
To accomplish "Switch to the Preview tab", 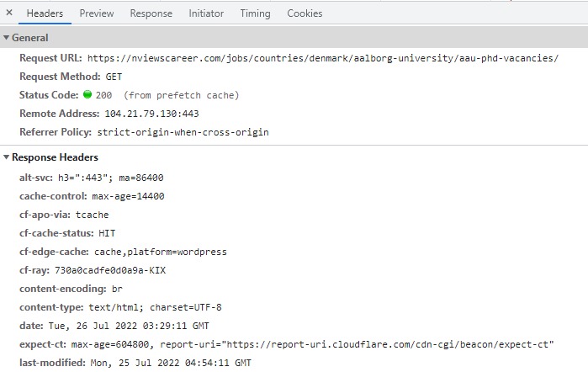I will point(97,13).
